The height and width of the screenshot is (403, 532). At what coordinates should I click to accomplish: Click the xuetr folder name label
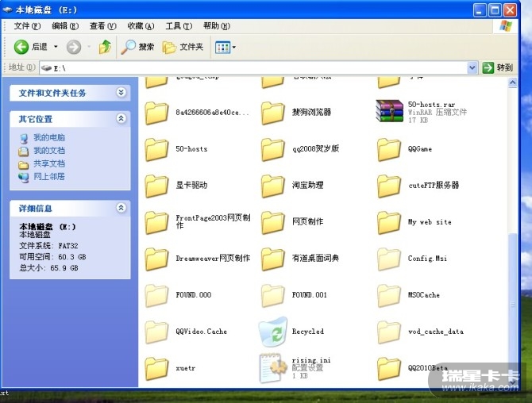(x=186, y=368)
